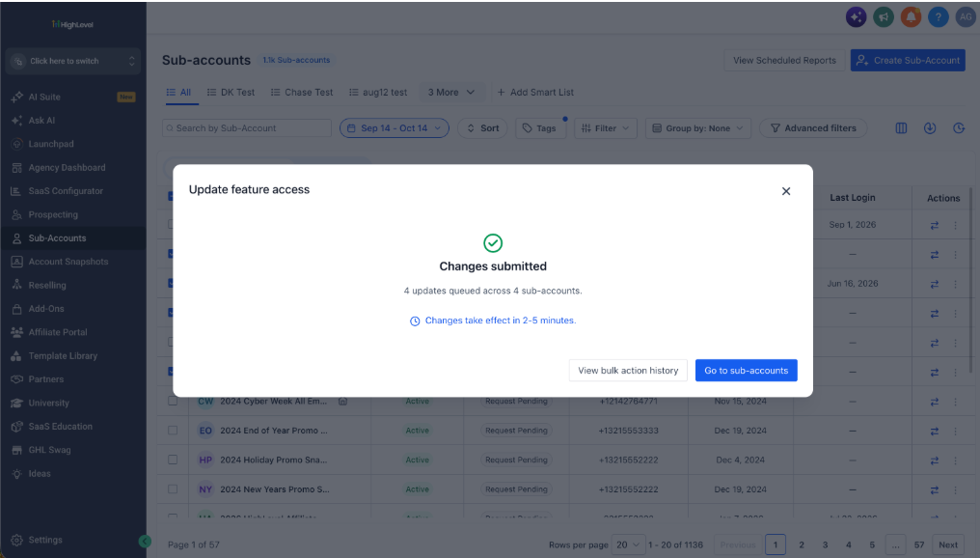Click switch icon for 2024 Cyber Week row
The height and width of the screenshot is (558, 980).
(x=935, y=402)
